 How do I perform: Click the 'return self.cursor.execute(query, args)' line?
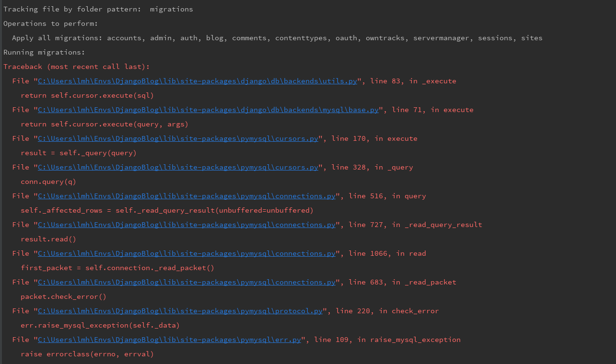coord(105,124)
